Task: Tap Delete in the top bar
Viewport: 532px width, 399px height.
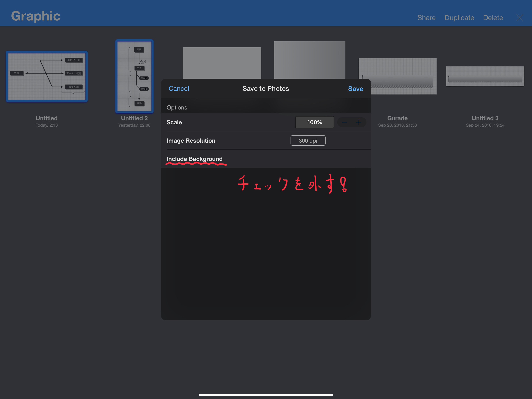Action: 493,18
